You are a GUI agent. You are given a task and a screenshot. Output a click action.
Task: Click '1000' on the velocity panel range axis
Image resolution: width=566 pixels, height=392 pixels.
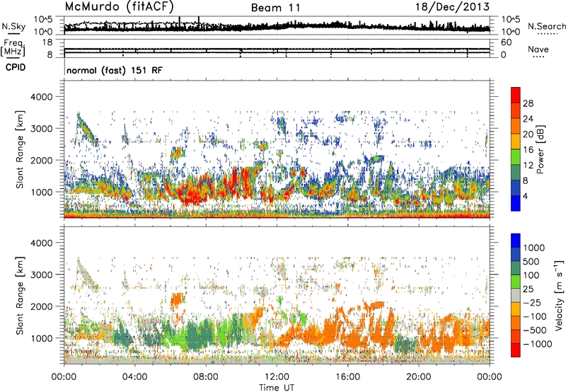(x=43, y=338)
